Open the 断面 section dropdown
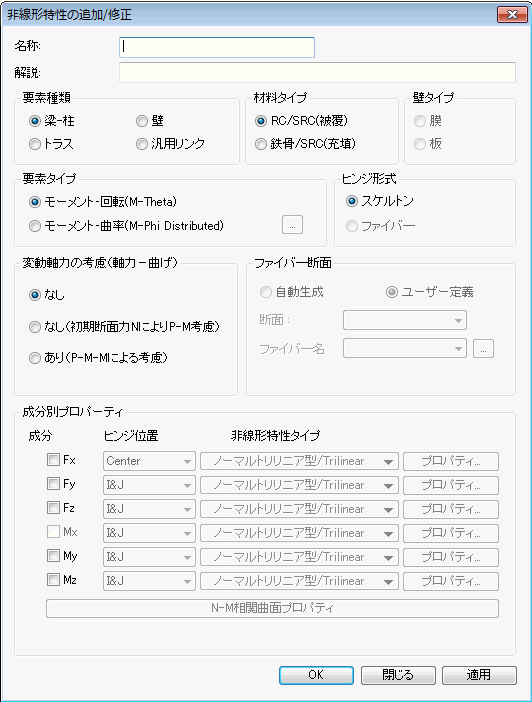 pos(405,320)
